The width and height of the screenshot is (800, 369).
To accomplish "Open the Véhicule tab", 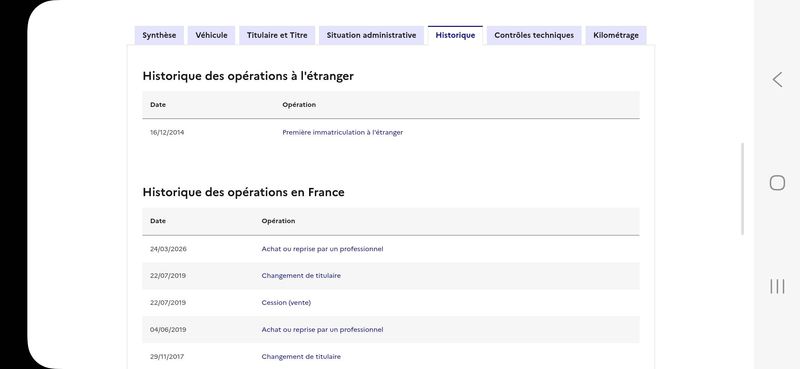I will tap(211, 35).
